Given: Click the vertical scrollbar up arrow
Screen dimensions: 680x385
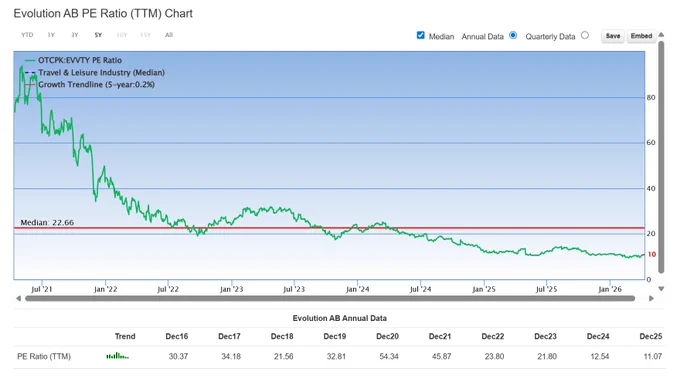Looking at the screenshot, I should point(661,34).
